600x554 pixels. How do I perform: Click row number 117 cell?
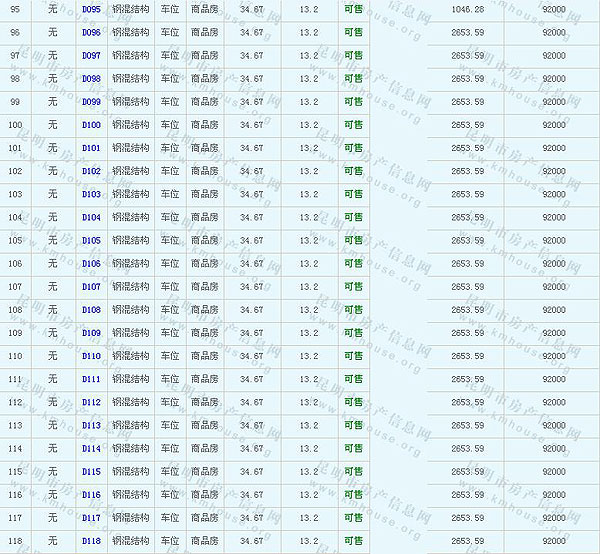point(15,518)
